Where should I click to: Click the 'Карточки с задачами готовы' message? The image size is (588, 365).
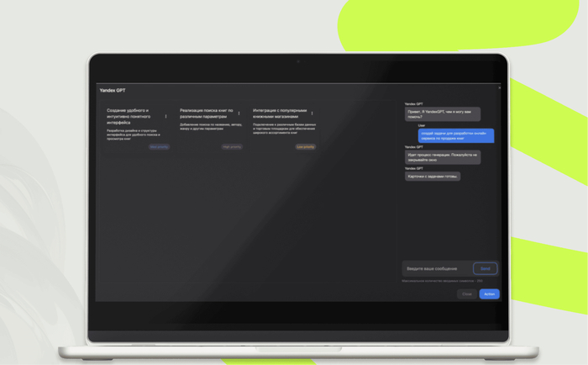(433, 177)
